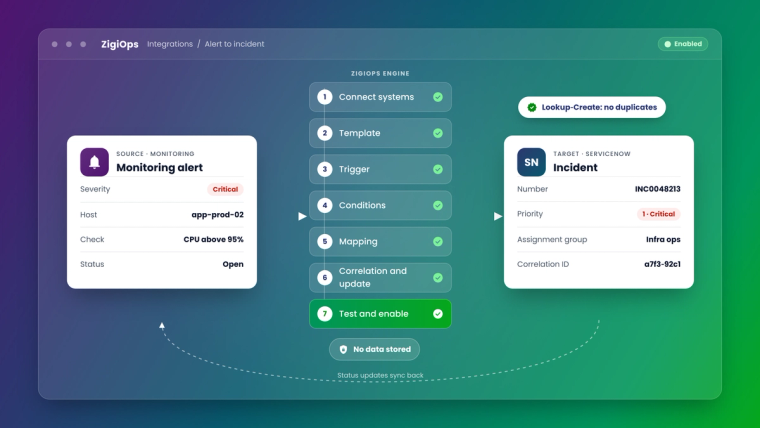Screen dimensions: 760x428
Task: Click the red Critical severity tag
Action: click(x=225, y=189)
